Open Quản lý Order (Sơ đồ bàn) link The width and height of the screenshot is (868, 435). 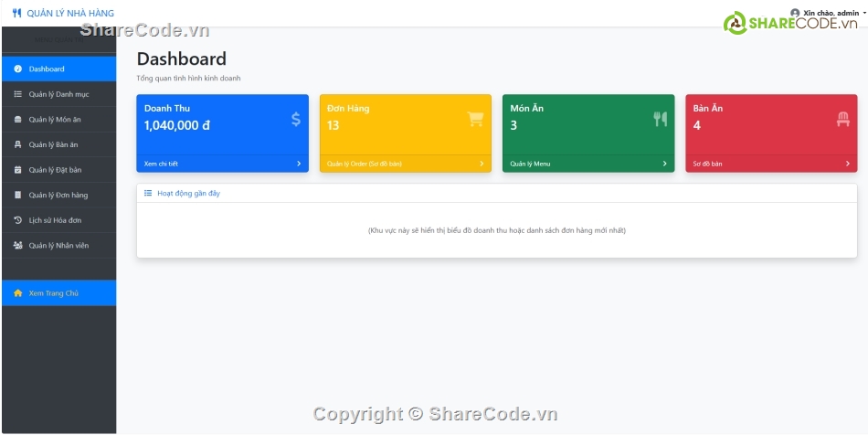(x=365, y=164)
